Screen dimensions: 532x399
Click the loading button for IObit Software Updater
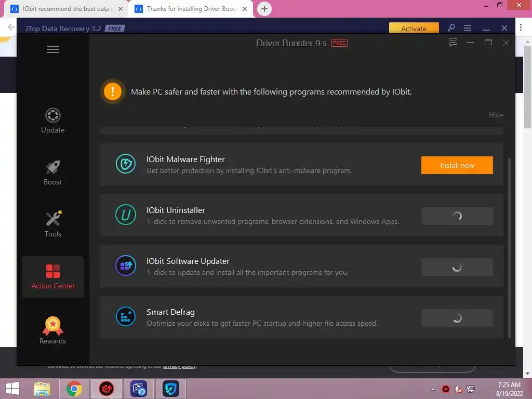pos(457,267)
